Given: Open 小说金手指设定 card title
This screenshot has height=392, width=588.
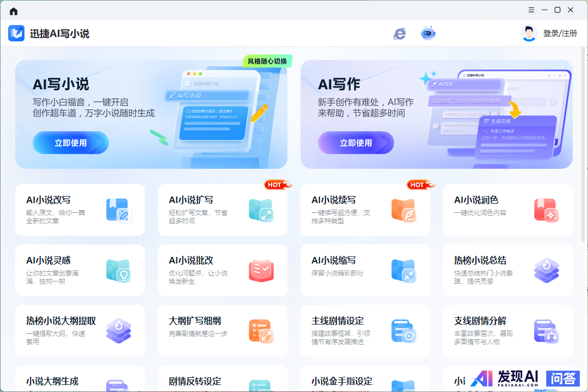Looking at the screenshot, I should point(342,382).
